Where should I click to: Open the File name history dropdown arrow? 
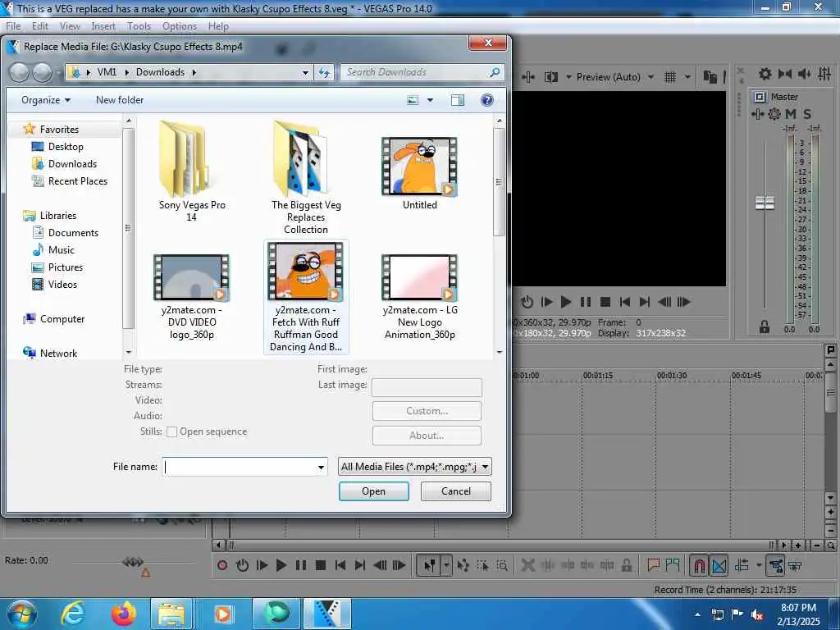[x=321, y=467]
